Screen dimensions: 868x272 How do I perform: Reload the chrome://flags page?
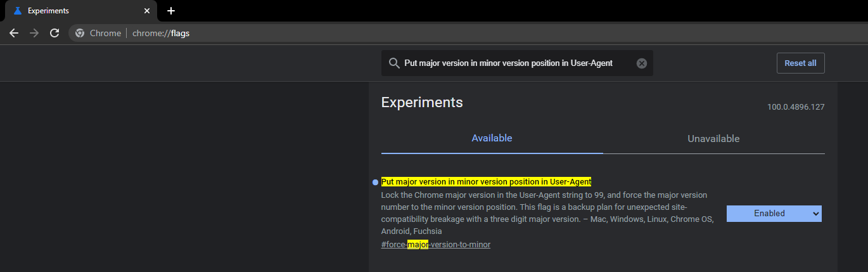point(54,33)
